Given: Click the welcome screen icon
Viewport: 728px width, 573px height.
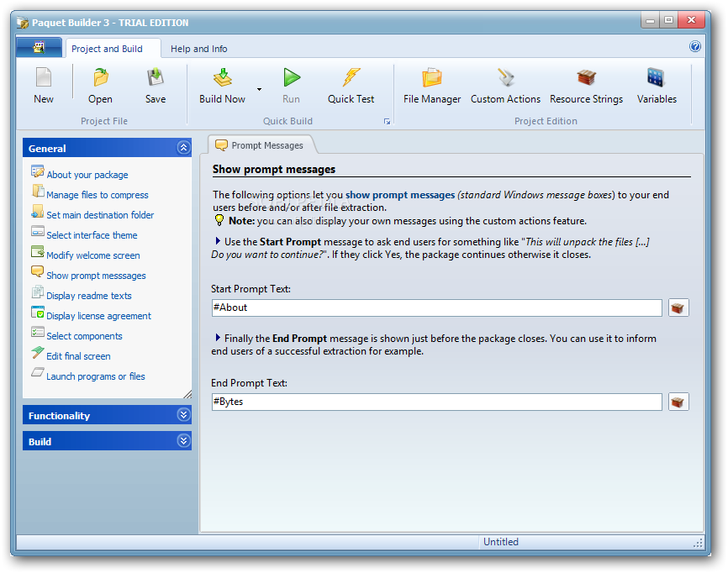Looking at the screenshot, I should click(38, 251).
